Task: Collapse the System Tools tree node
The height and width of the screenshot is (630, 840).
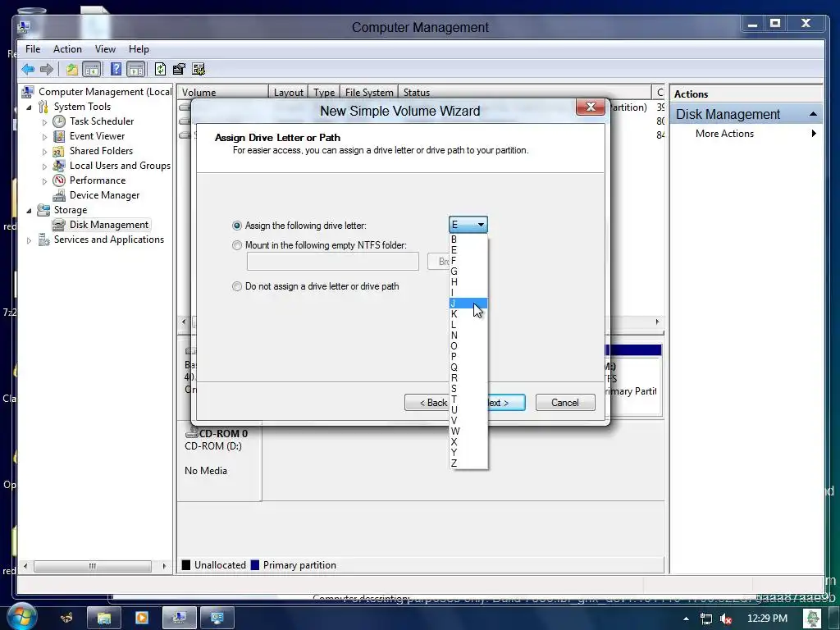Action: pos(29,107)
